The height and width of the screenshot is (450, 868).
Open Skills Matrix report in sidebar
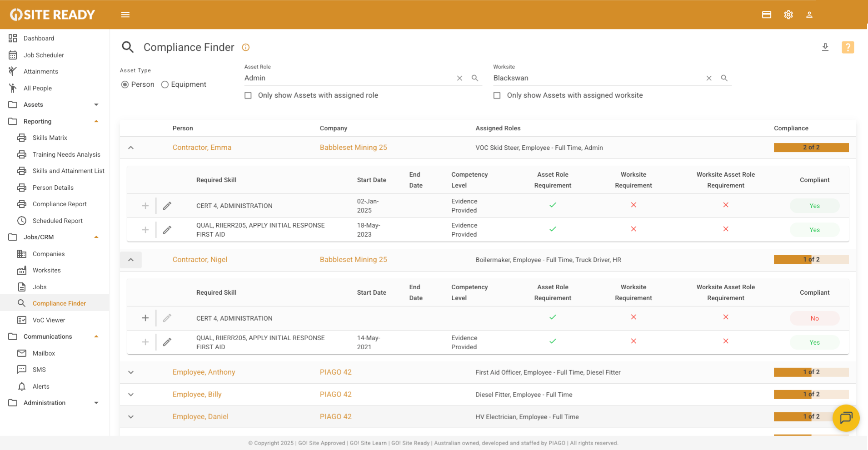50,138
